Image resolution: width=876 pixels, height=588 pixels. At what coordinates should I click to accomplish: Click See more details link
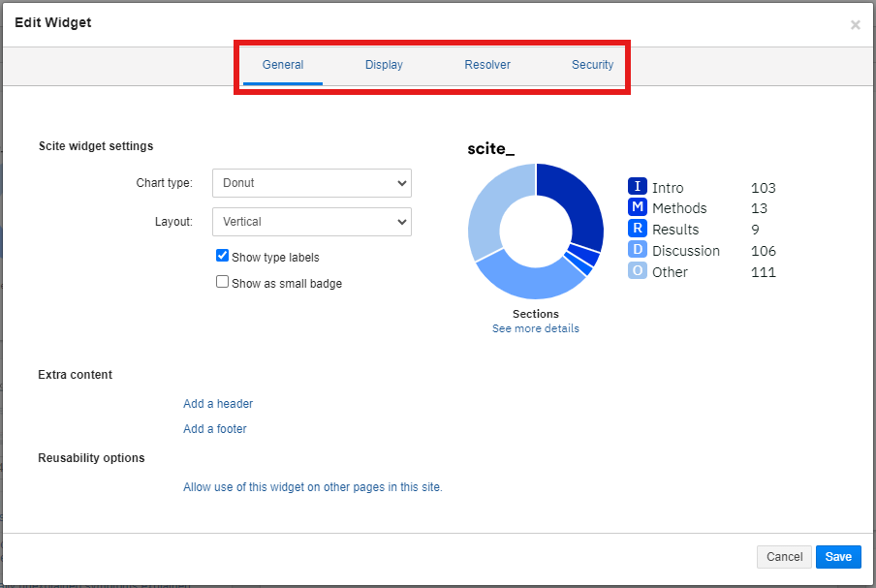(x=535, y=328)
